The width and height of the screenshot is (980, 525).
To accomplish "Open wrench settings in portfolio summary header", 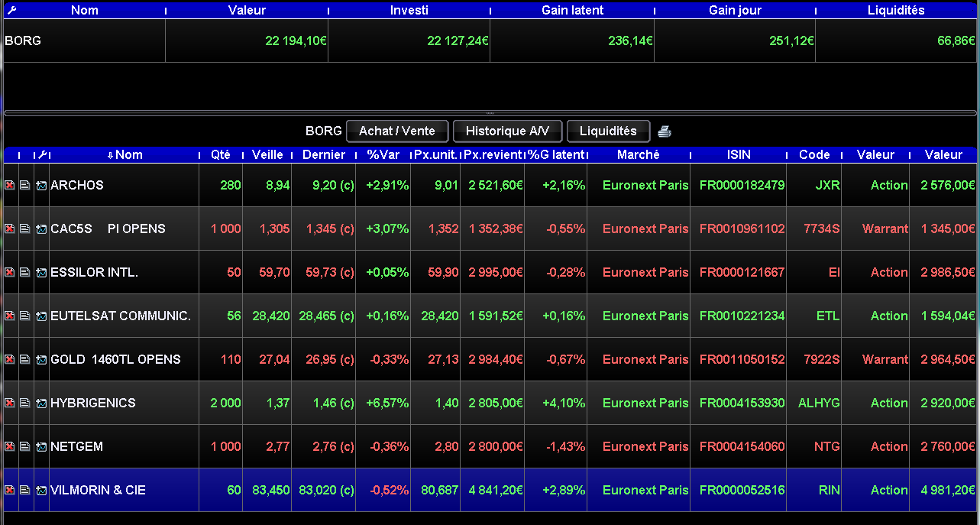I will pos(11,11).
